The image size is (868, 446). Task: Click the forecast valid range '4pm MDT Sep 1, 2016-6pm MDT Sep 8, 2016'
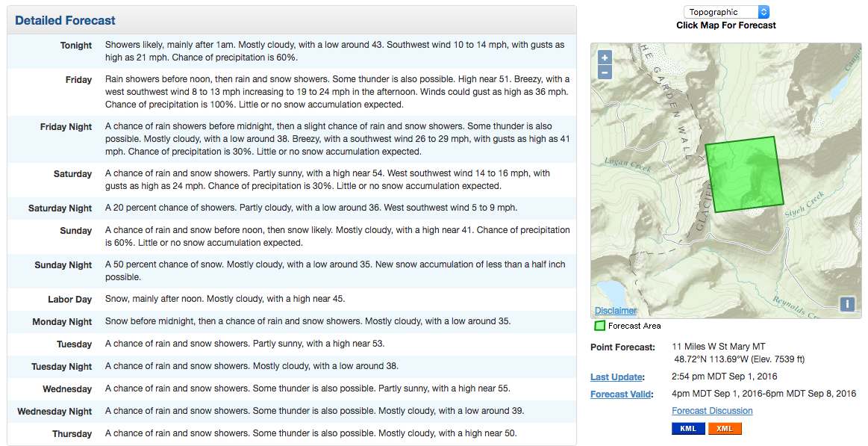click(764, 394)
